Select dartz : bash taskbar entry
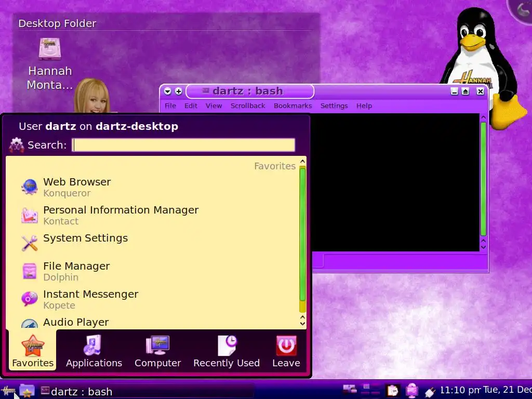The image size is (532, 399). pyautogui.click(x=146, y=391)
